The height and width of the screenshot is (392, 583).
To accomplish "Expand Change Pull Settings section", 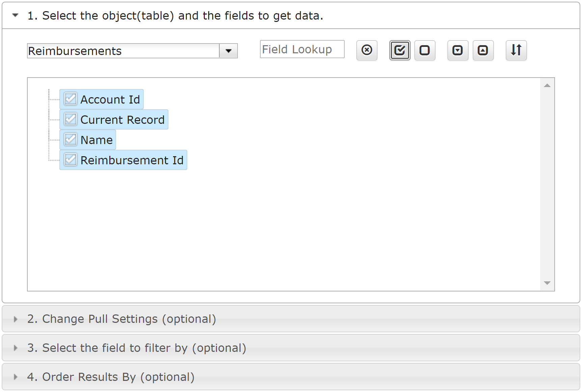I will point(121,319).
